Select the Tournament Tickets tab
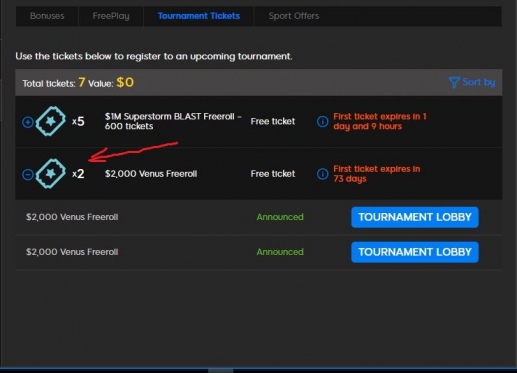This screenshot has height=373, width=517. pyautogui.click(x=199, y=16)
